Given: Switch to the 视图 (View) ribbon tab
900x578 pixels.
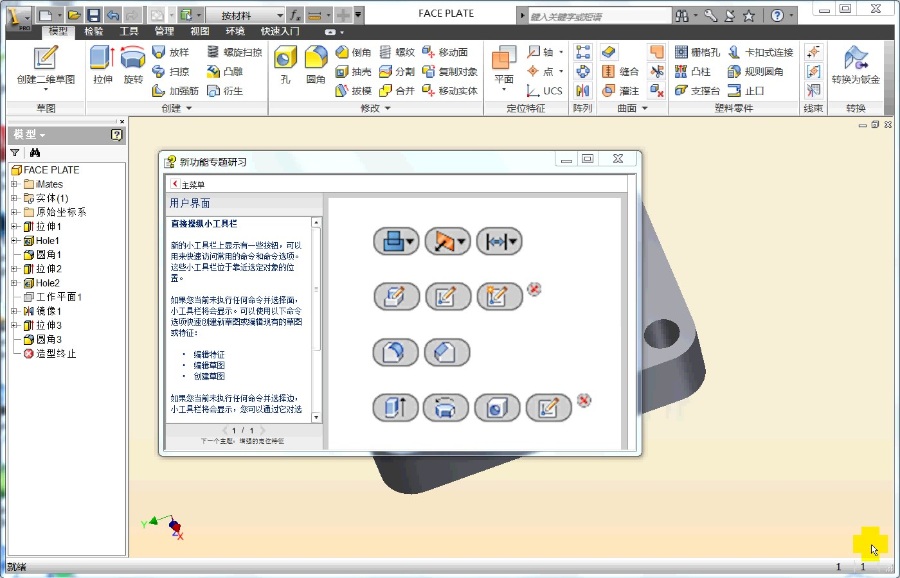Looking at the screenshot, I should pos(200,32).
